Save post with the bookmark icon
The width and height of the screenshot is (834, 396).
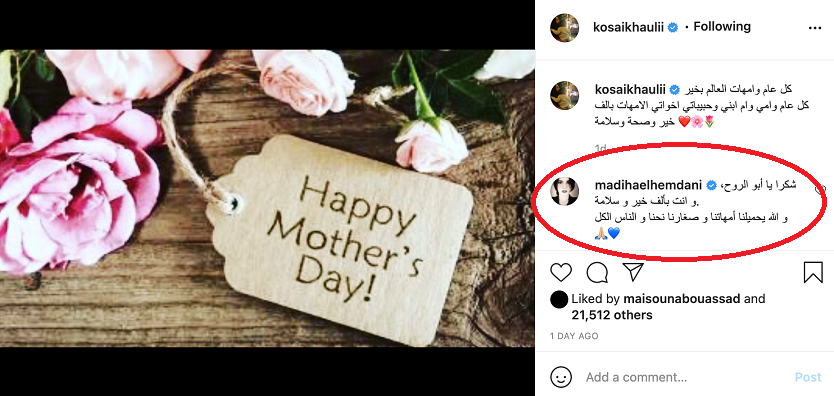[813, 272]
